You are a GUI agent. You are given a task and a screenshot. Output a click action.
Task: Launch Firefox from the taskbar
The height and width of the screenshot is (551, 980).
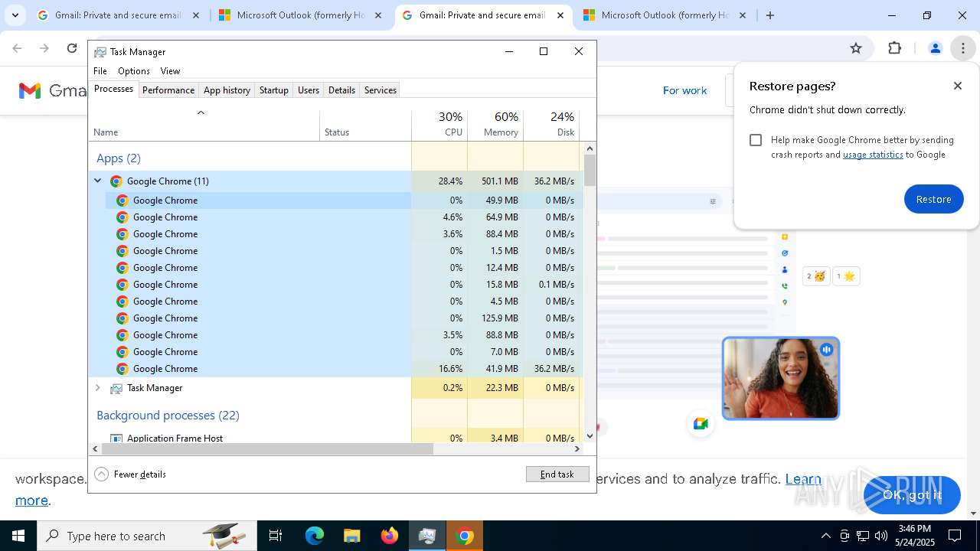tap(390, 536)
